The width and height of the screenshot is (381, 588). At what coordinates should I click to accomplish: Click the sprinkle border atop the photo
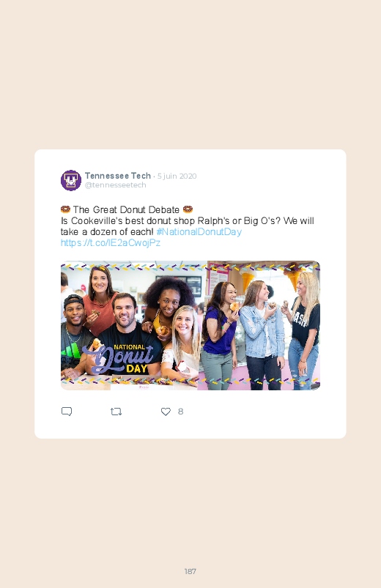pos(190,267)
